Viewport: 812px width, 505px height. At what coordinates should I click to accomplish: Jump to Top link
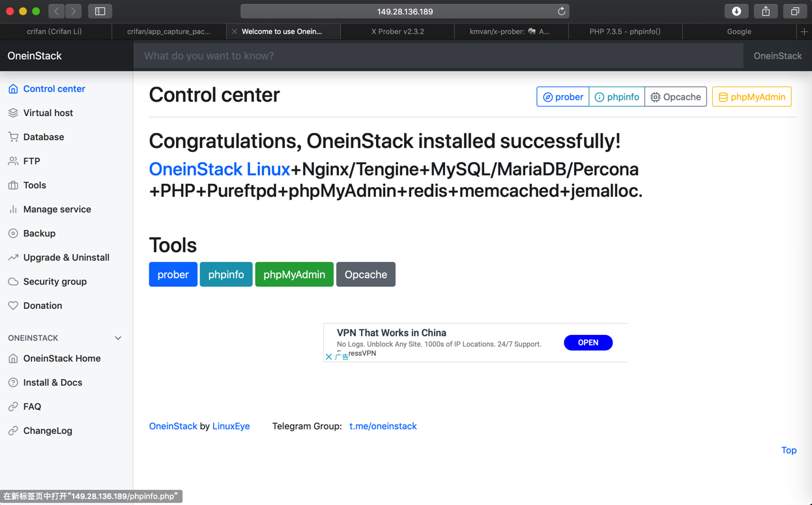coord(789,450)
